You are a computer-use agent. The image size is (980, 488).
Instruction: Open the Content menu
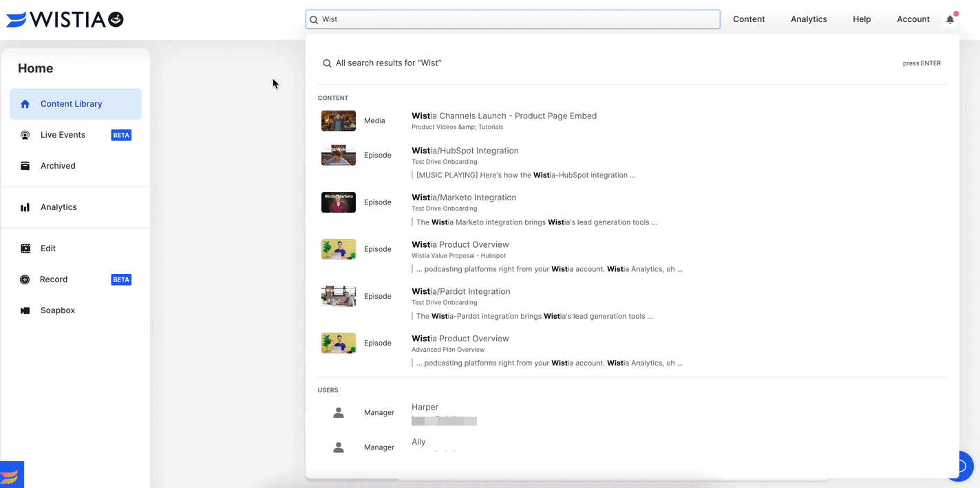tap(749, 19)
